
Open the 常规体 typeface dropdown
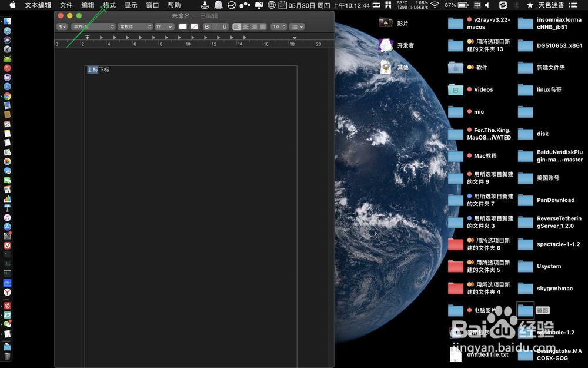pyautogui.click(x=135, y=26)
